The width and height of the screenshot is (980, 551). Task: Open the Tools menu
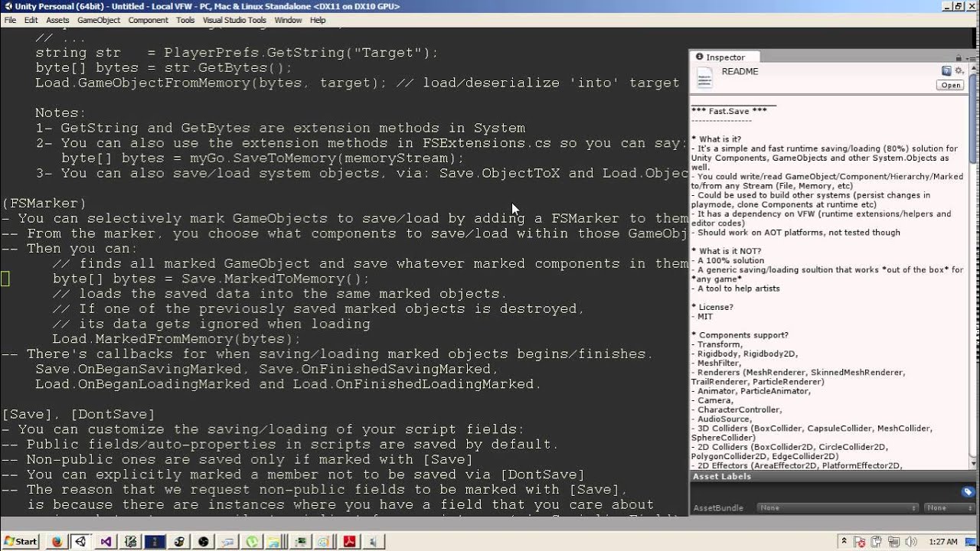(x=185, y=20)
